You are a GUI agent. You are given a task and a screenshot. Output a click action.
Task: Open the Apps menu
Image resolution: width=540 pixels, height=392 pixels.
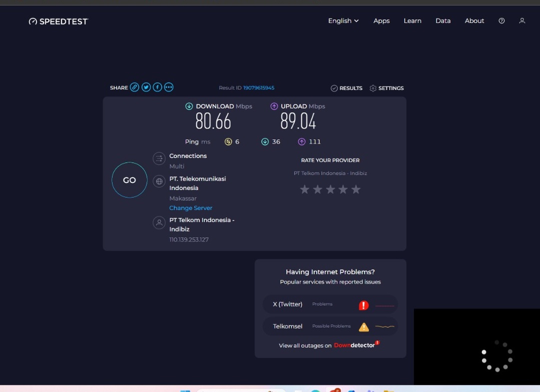coord(381,20)
